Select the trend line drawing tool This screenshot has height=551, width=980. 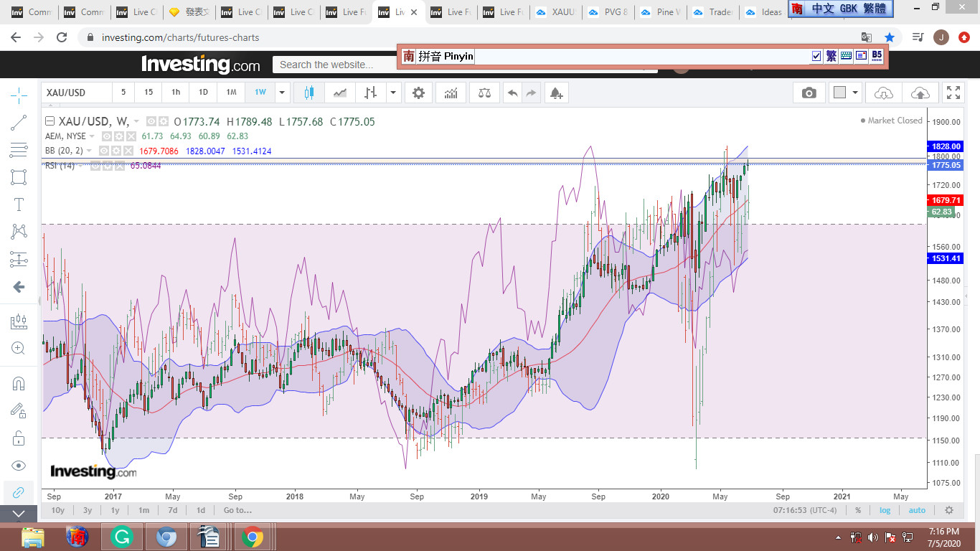(19, 123)
